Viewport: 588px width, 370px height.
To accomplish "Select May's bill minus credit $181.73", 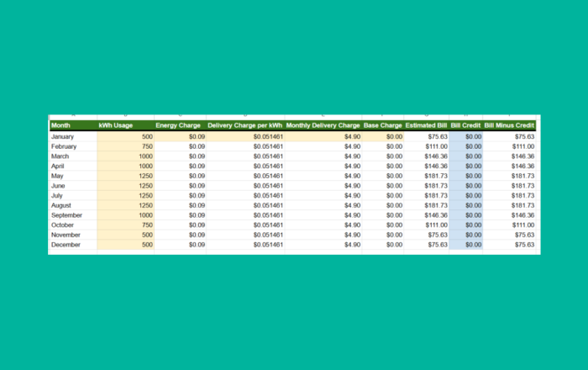I will point(509,176).
